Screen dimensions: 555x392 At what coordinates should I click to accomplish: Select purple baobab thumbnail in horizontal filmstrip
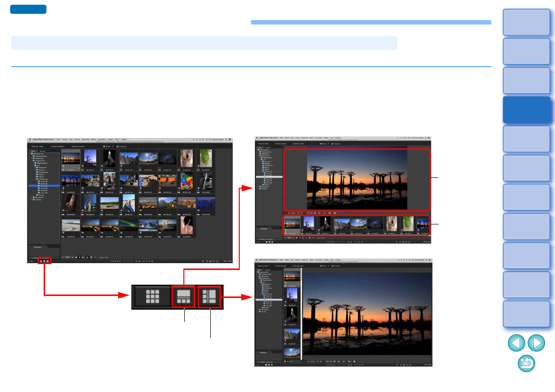[309, 224]
